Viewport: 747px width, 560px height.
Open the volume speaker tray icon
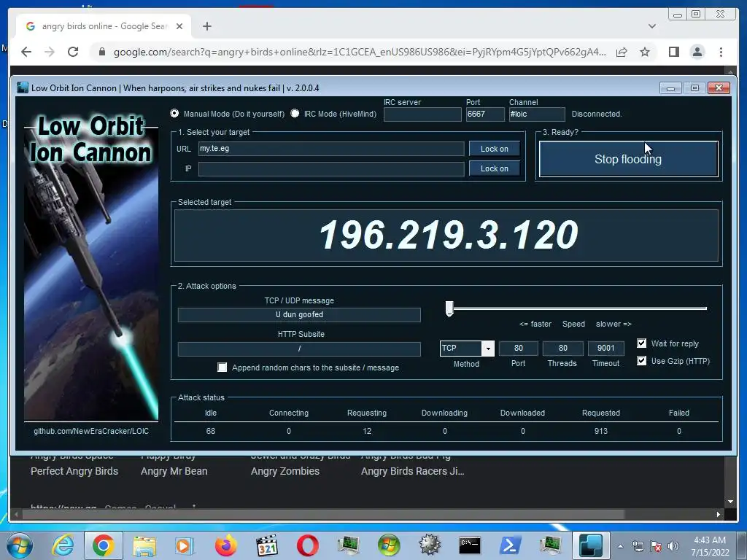coord(673,546)
